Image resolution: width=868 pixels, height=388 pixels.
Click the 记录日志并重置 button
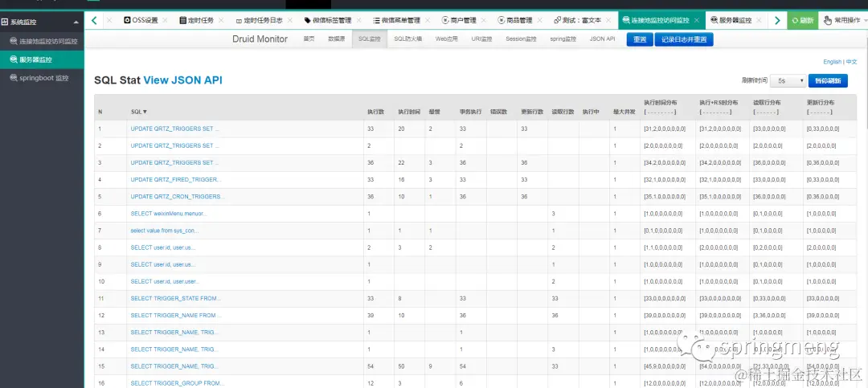pos(684,40)
